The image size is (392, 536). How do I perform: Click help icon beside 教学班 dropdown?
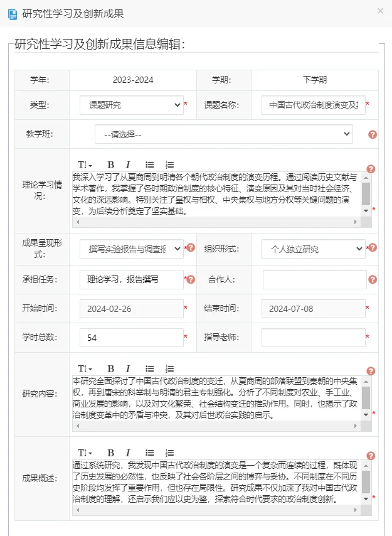373,134
